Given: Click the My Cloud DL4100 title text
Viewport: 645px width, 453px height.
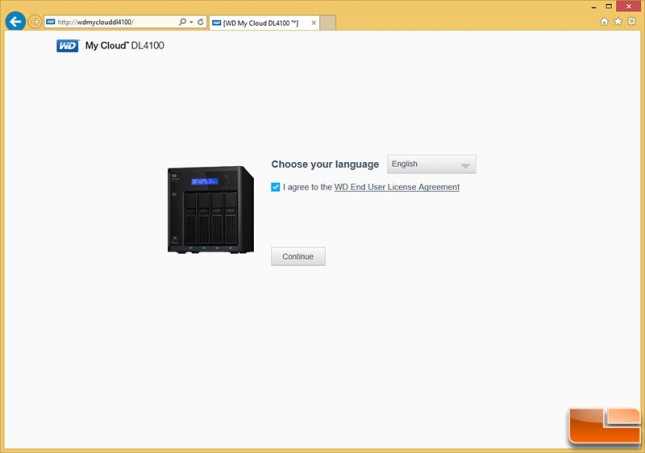Looking at the screenshot, I should [x=125, y=46].
